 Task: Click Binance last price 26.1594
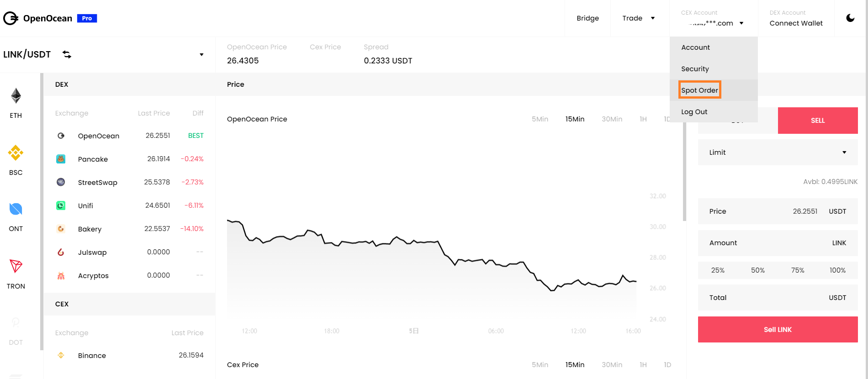click(x=191, y=355)
